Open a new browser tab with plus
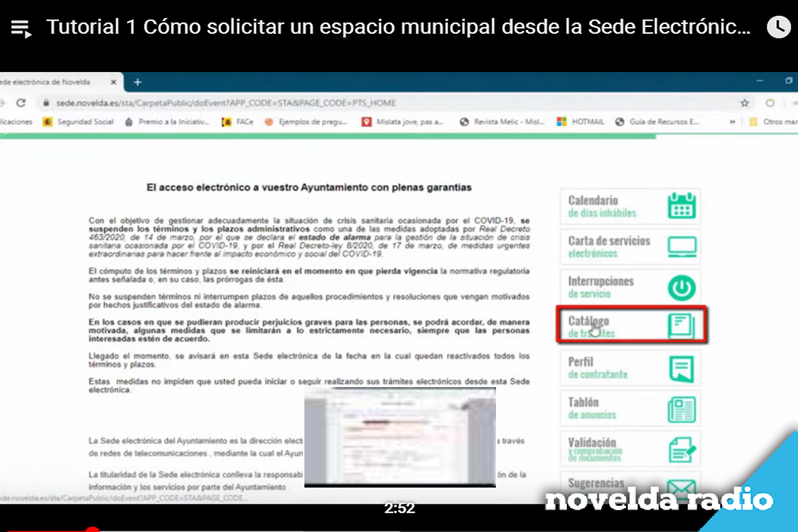798x532 pixels. point(138,82)
